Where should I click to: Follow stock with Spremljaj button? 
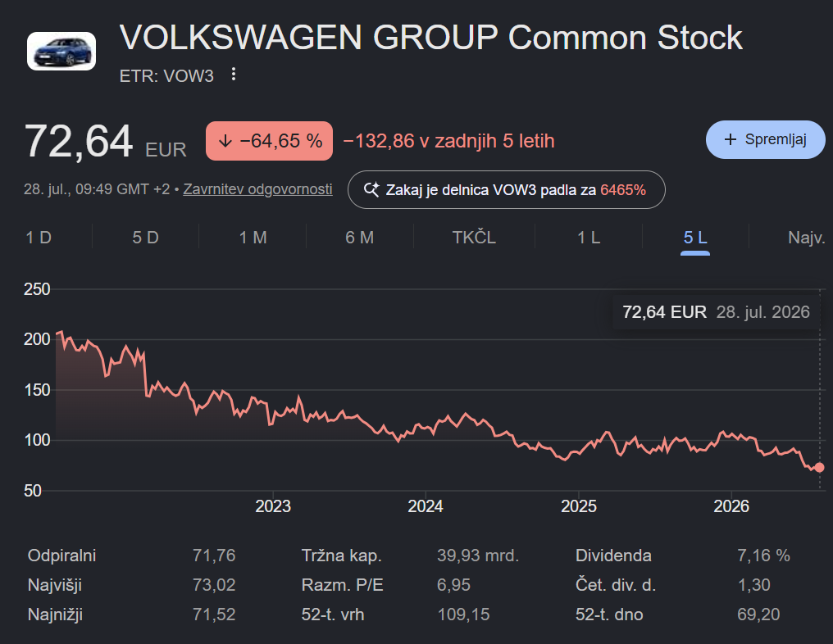(x=765, y=139)
